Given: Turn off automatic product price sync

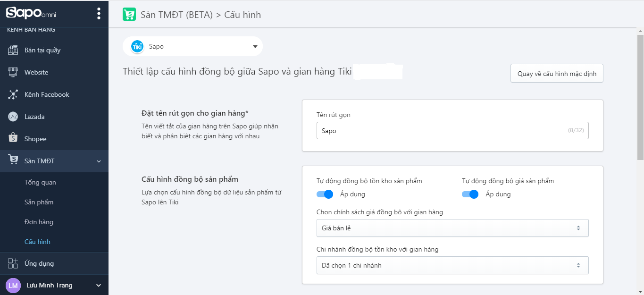Looking at the screenshot, I should [x=470, y=194].
